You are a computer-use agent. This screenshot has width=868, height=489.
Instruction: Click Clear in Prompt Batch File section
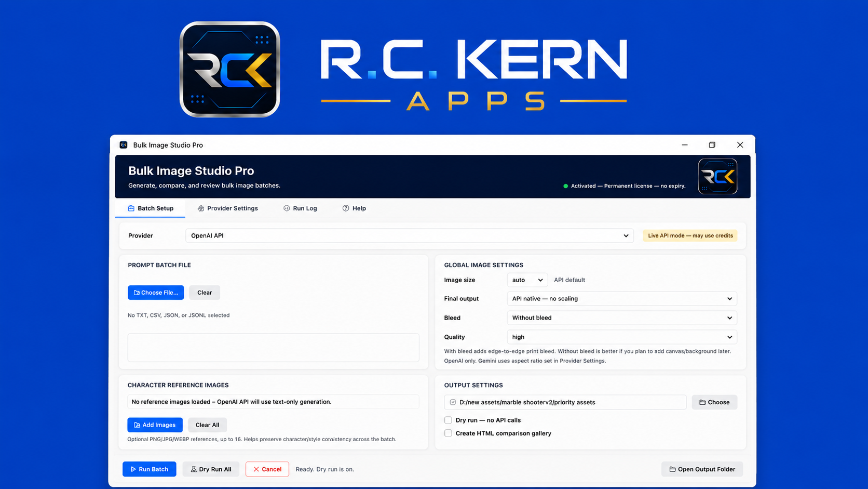click(205, 293)
